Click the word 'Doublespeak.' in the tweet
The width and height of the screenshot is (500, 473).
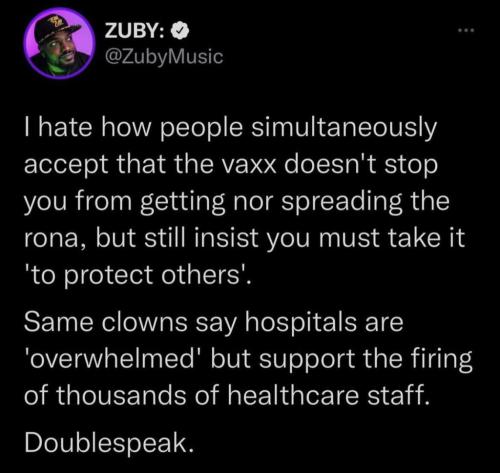pos(109,442)
